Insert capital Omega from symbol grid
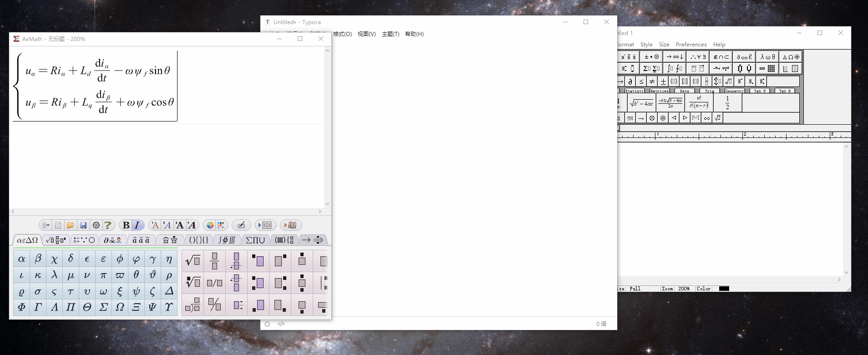Screen dimensions: 868x355 pos(120,307)
